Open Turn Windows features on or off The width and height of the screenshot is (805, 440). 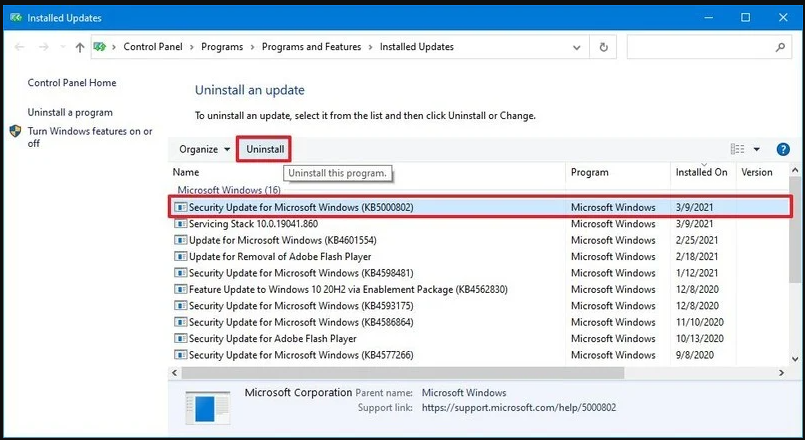(90, 137)
